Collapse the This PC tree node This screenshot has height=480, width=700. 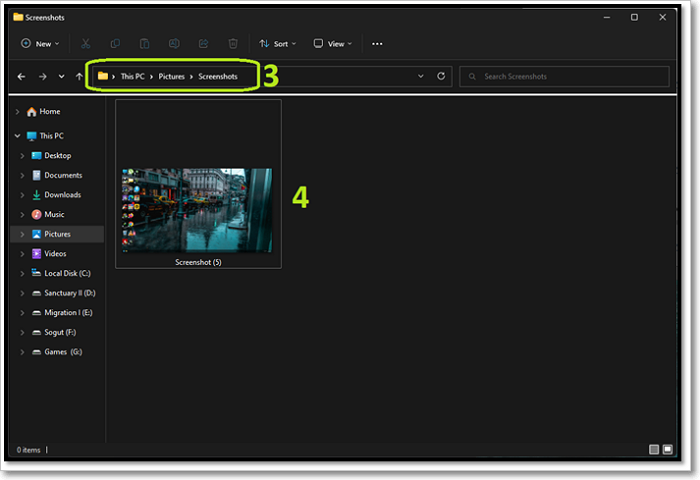pos(17,136)
